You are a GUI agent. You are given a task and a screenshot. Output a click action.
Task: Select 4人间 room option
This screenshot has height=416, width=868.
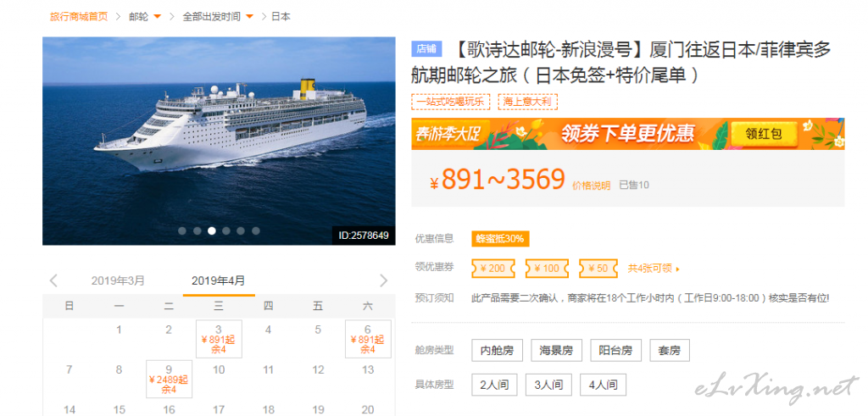(603, 385)
